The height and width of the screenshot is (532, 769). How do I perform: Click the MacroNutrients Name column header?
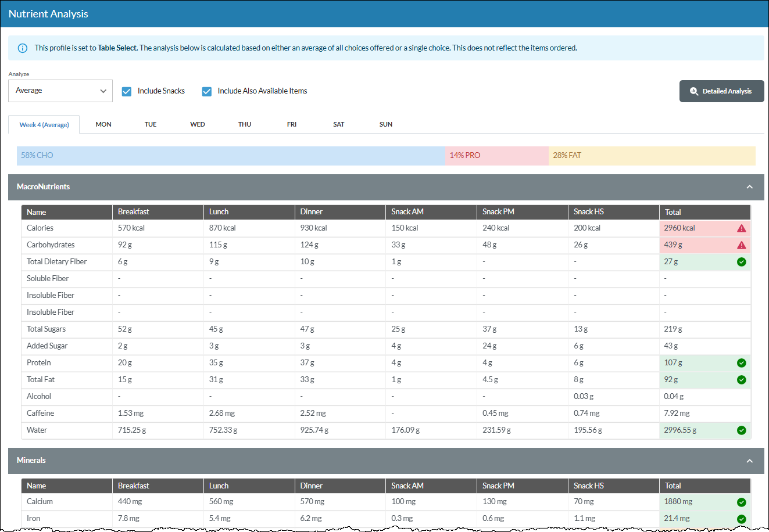point(67,212)
